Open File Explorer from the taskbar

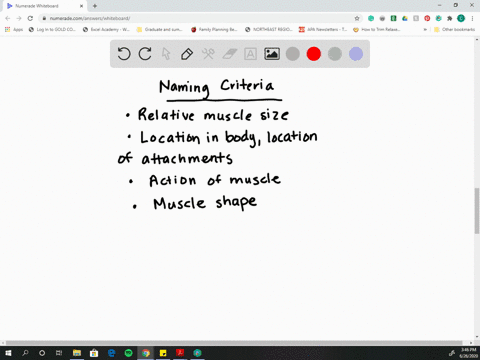click(77, 353)
